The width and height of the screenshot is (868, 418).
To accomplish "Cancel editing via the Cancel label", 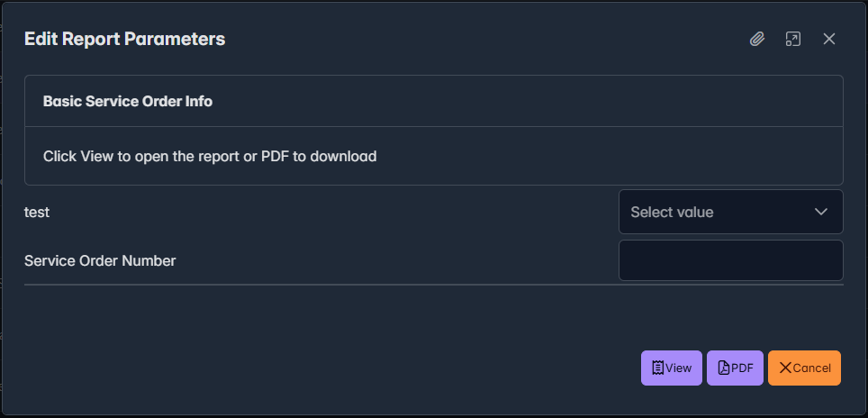I will (811, 368).
